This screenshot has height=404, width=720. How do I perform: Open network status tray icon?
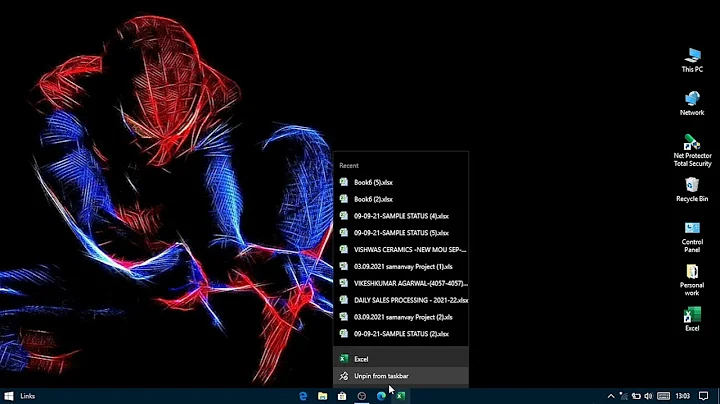[624, 396]
